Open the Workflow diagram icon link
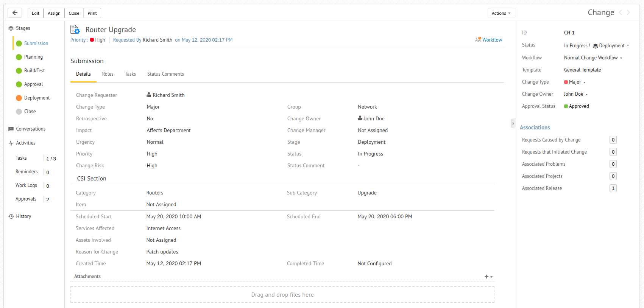Viewport: 644px width, 308px height. click(478, 40)
